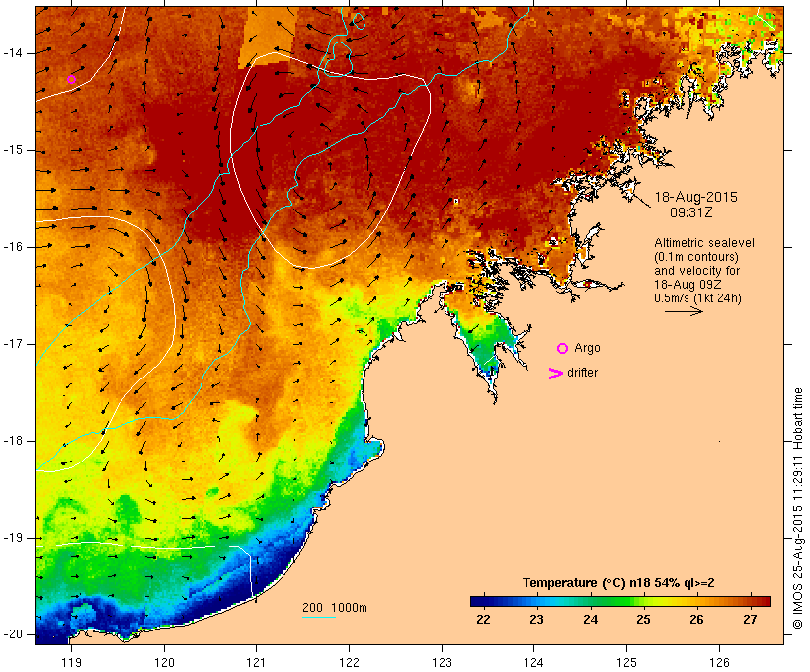This screenshot has height=672, width=810.
Task: Click the 'Argo' legend label
Action: (x=588, y=349)
